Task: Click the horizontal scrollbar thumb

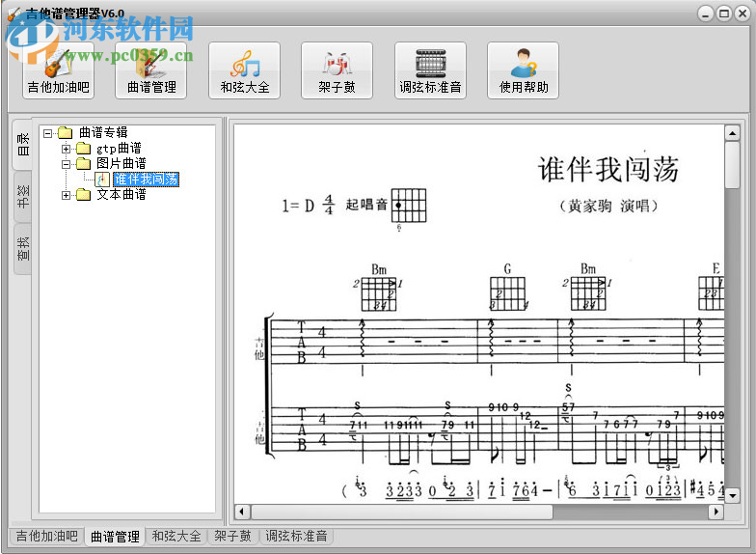Action: click(x=401, y=512)
